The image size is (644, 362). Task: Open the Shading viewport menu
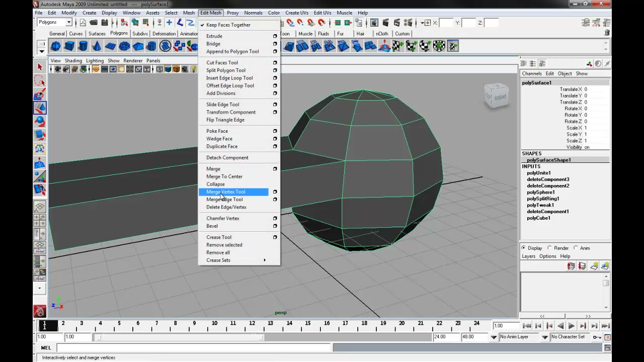[73, 60]
